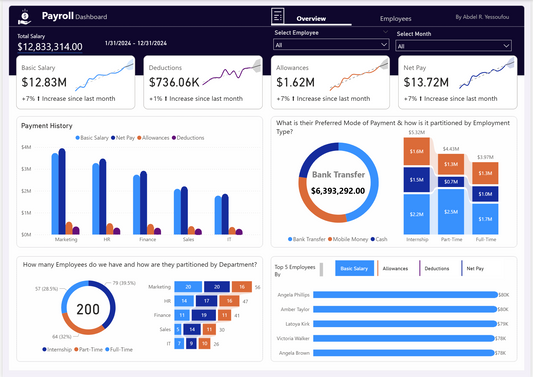533x377 pixels.
Task: Click the Allowances $1.62M card
Action: pos(330,83)
